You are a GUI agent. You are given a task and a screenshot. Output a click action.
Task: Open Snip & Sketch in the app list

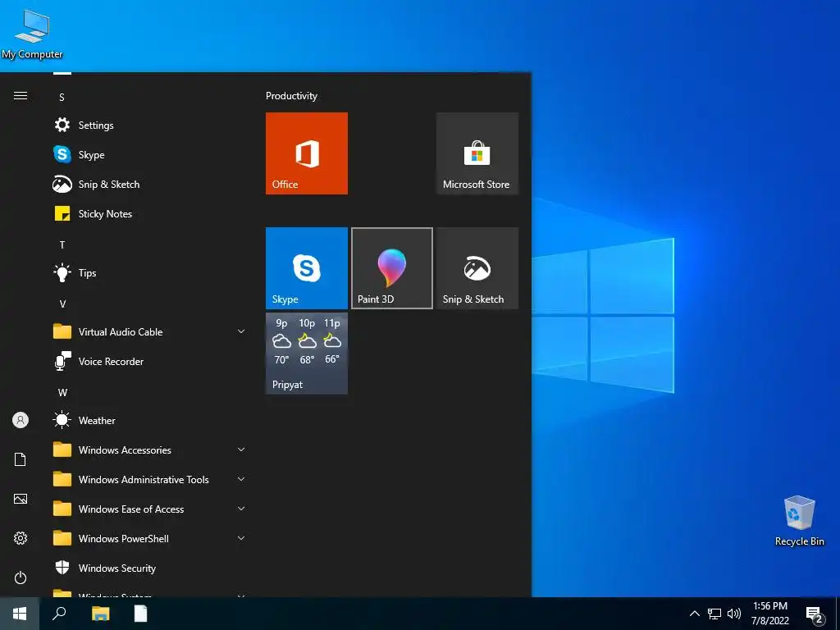pyautogui.click(x=150, y=185)
